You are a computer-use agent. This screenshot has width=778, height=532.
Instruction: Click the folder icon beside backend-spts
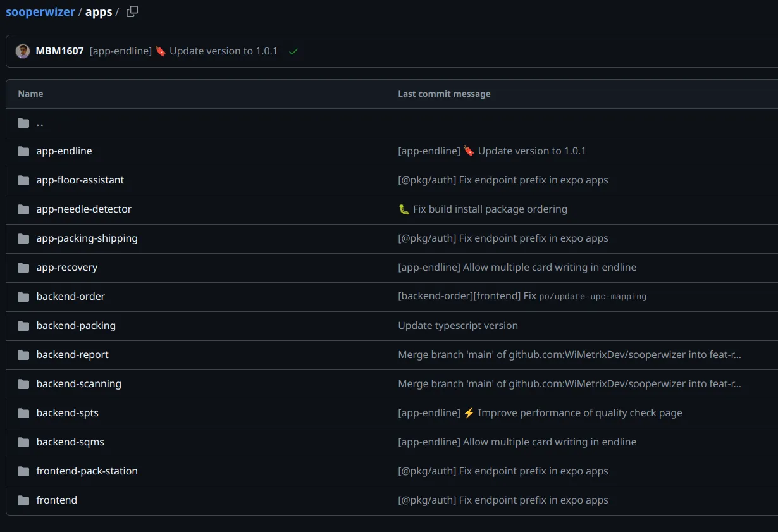[23, 412]
